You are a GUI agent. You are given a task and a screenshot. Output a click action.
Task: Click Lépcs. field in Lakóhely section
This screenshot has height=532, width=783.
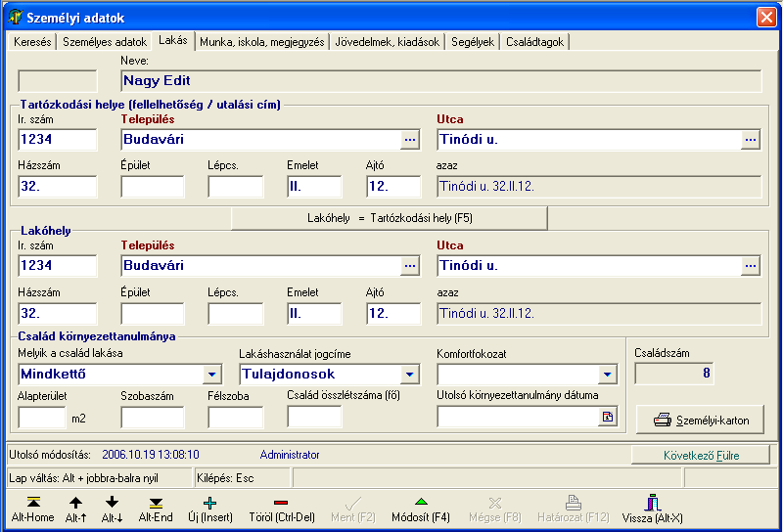(x=236, y=313)
